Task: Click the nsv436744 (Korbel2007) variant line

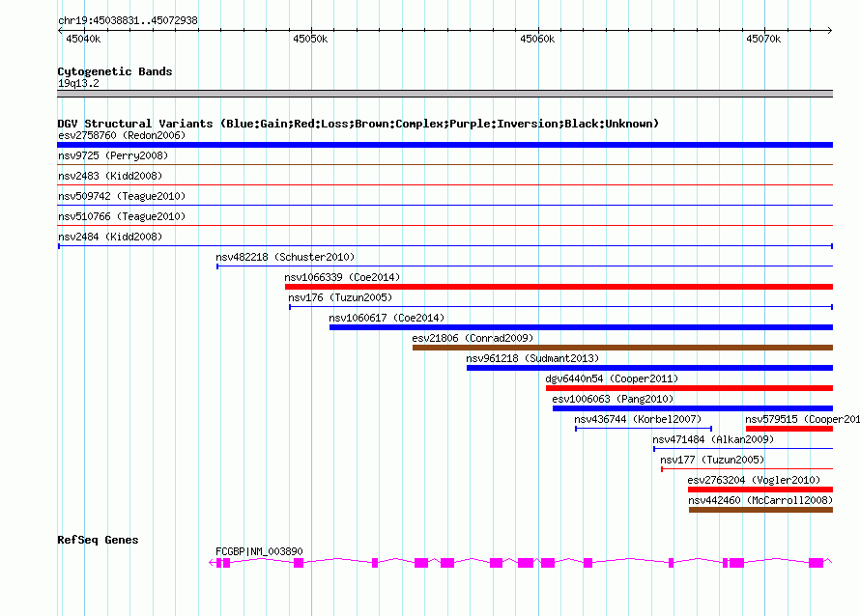Action: click(644, 428)
